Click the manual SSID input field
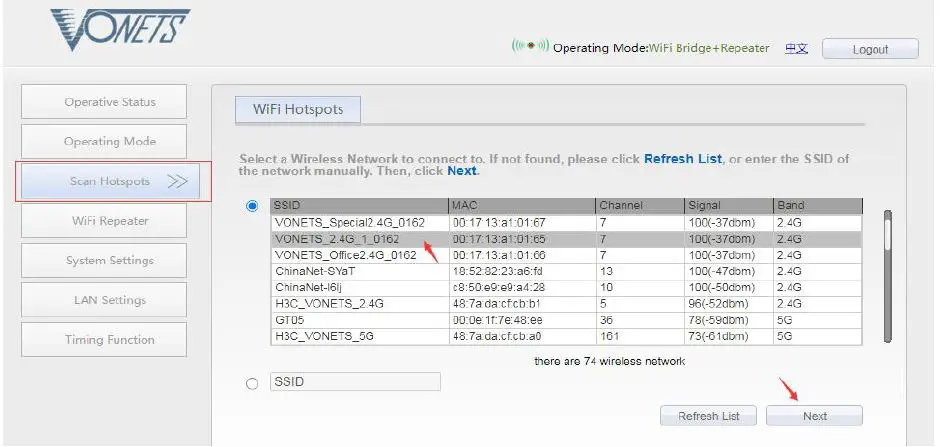 point(355,382)
